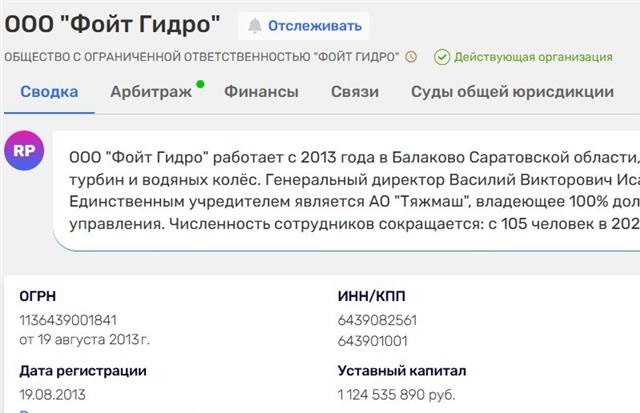The height and width of the screenshot is (413, 640).
Task: Click the ИНН value 6439082561
Action: pos(378,320)
